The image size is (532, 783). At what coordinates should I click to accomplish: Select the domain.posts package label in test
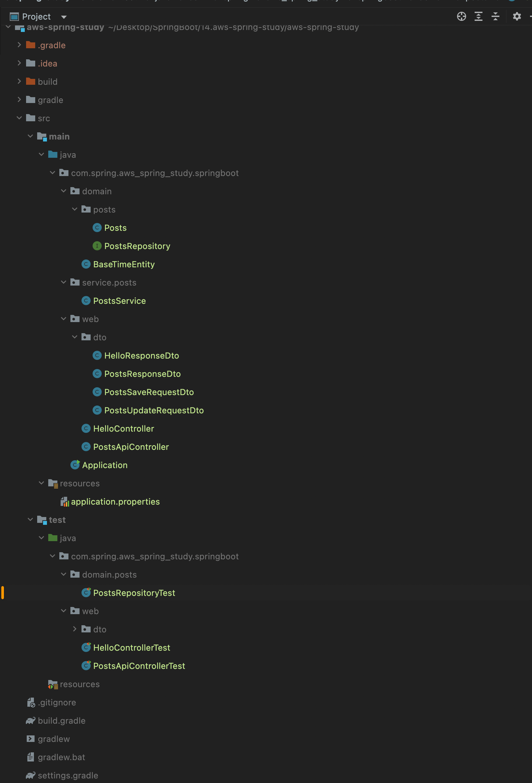tap(109, 575)
